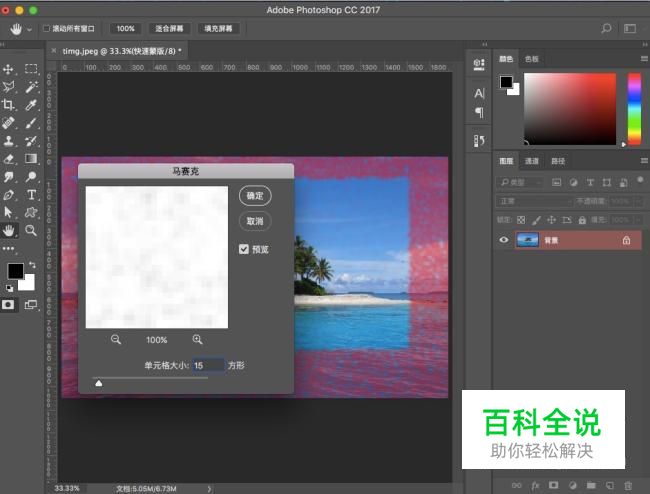Enable 滚动所有窗口 checkbox
Screen dimensions: 650x494
pos(46,29)
